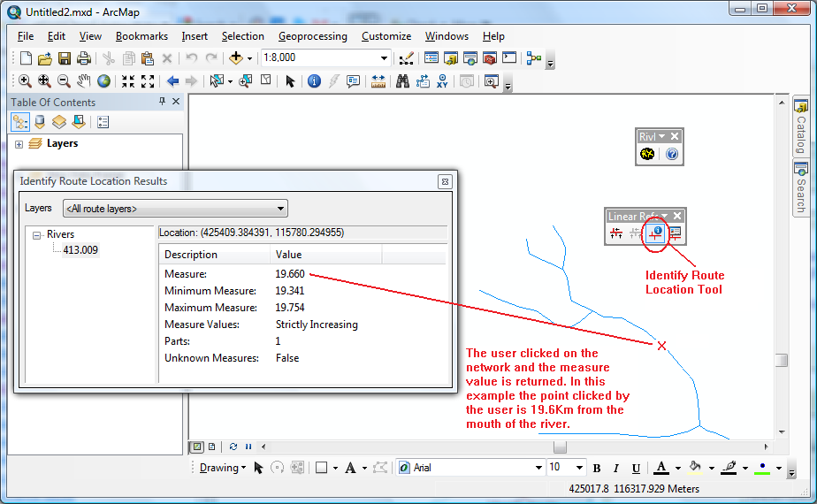The image size is (817, 504).
Task: Open the Editor toolbar icon
Action: pos(406,57)
